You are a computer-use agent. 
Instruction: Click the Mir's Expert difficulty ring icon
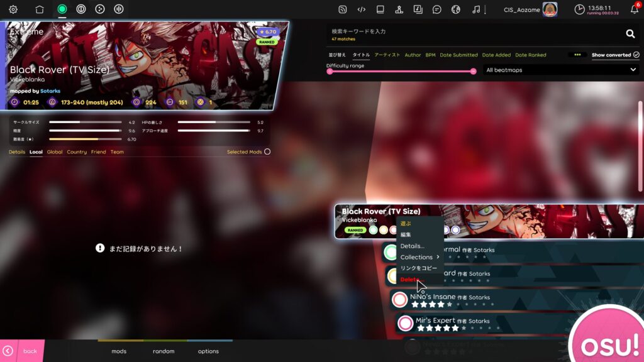(x=405, y=324)
